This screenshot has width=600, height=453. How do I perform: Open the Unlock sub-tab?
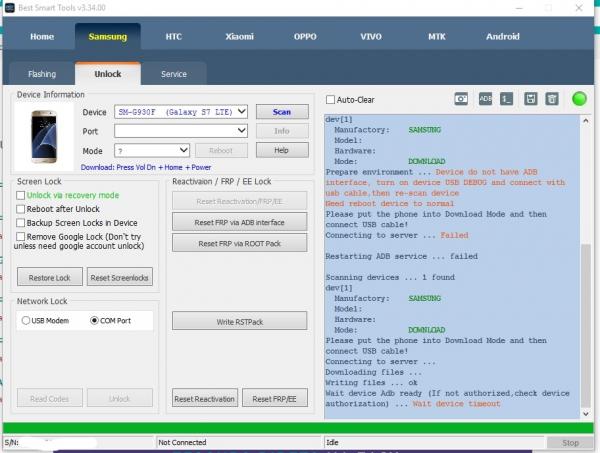[108, 73]
